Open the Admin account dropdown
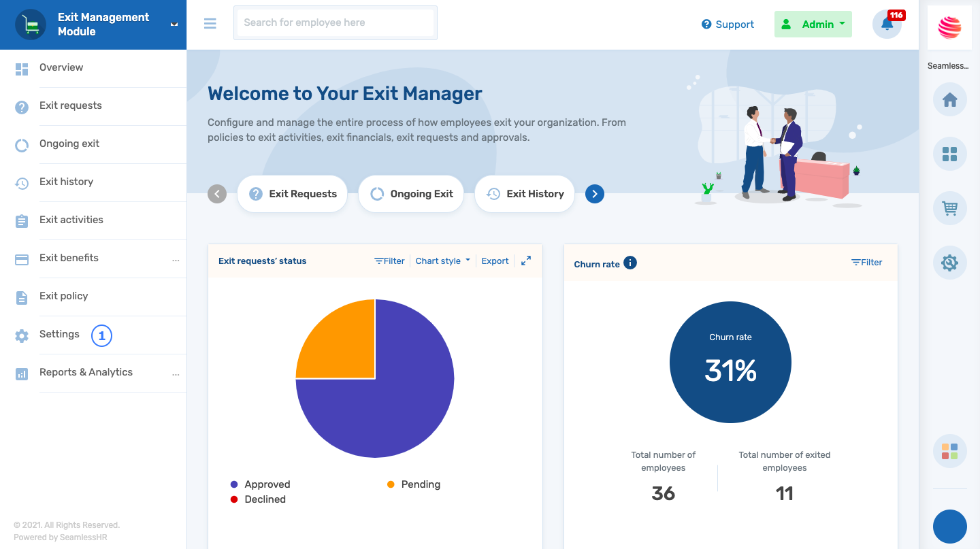 (x=813, y=24)
